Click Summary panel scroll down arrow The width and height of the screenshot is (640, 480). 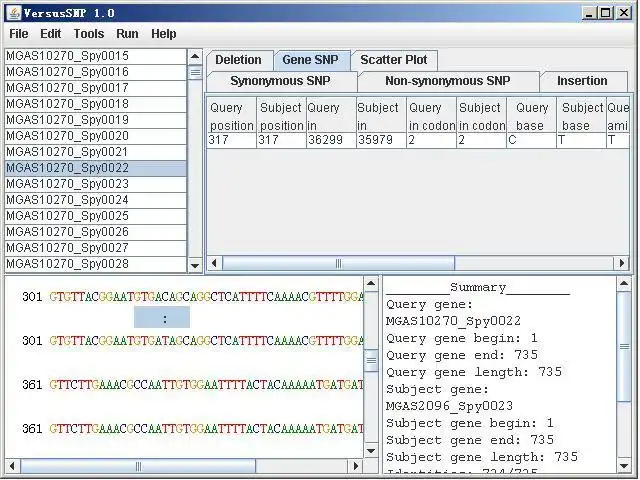624,466
